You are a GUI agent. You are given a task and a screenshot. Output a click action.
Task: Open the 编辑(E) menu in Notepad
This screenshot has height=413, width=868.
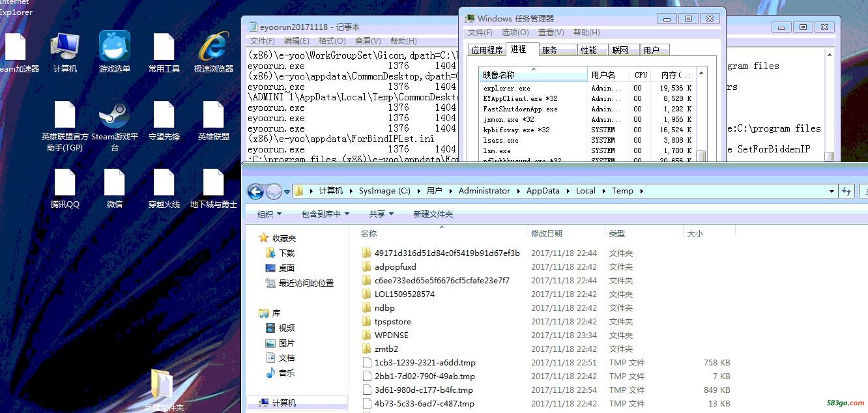click(x=297, y=41)
